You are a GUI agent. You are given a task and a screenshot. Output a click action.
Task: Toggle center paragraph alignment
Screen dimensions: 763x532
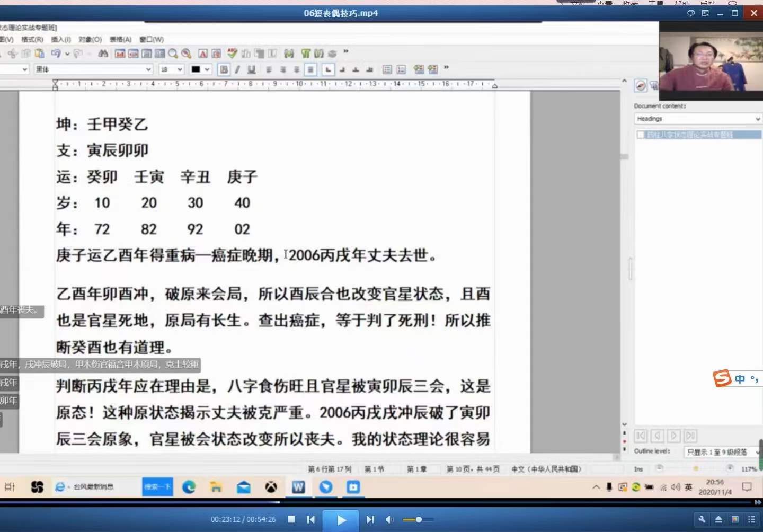(284, 69)
